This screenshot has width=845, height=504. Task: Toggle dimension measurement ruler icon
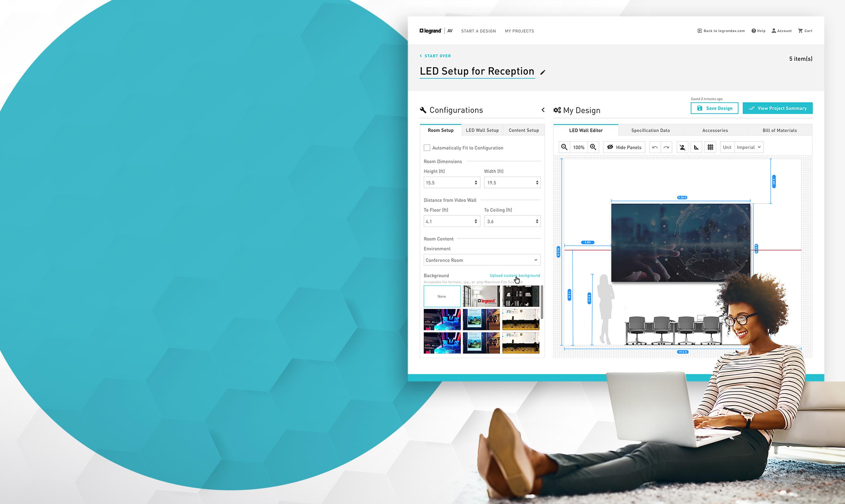[696, 147]
